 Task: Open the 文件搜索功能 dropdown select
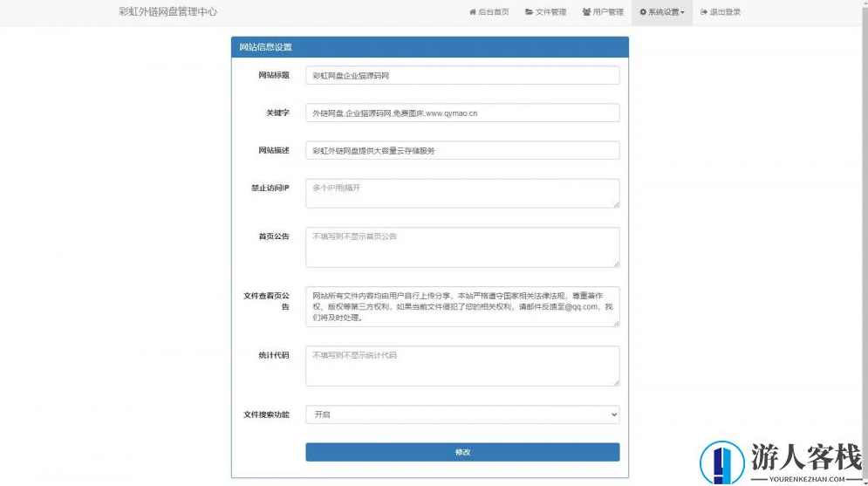tap(462, 414)
